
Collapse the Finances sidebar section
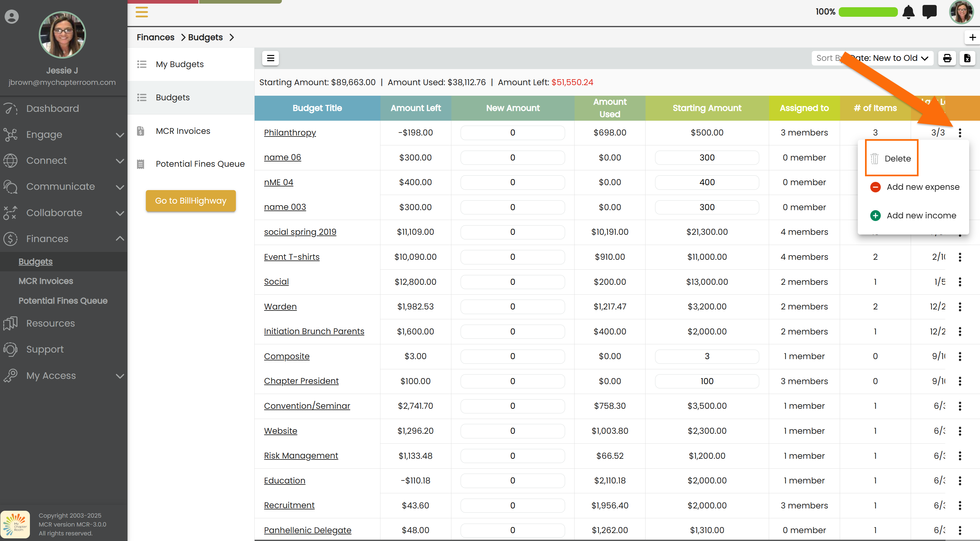pyautogui.click(x=120, y=239)
